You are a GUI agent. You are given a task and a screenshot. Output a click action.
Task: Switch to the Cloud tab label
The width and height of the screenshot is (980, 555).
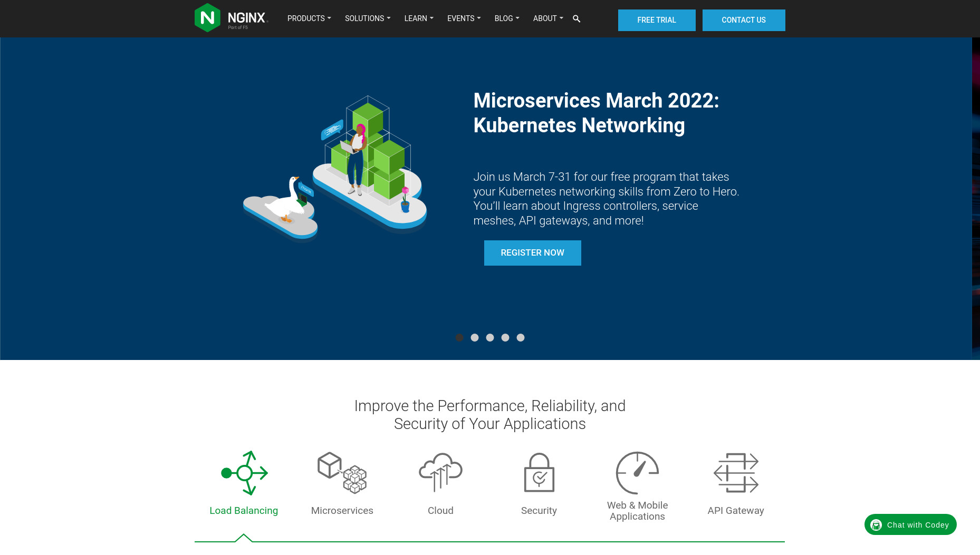[440, 510]
